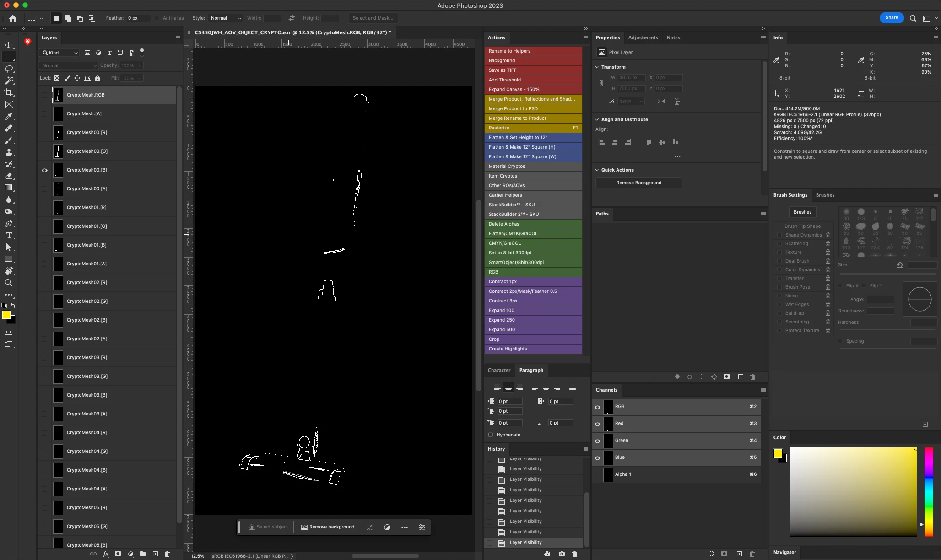This screenshot has height=560, width=941.
Task: Open the Style dropdown
Action: point(225,18)
